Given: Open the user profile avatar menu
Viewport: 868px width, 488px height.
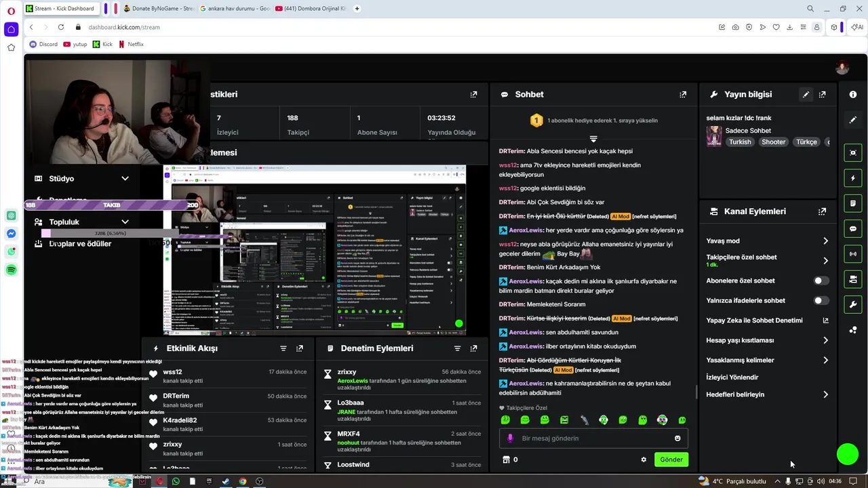Looking at the screenshot, I should tap(842, 68).
